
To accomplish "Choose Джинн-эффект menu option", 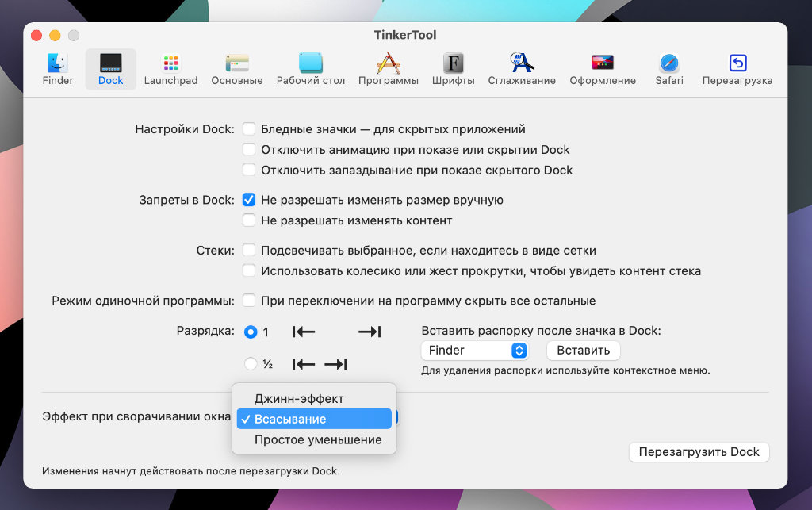I will coord(314,399).
